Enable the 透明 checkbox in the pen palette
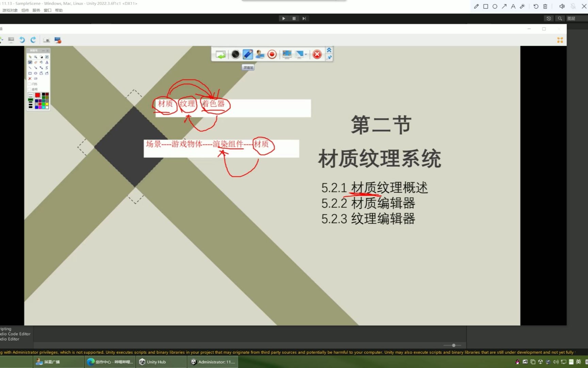This screenshot has height=368, width=588. 29,89
